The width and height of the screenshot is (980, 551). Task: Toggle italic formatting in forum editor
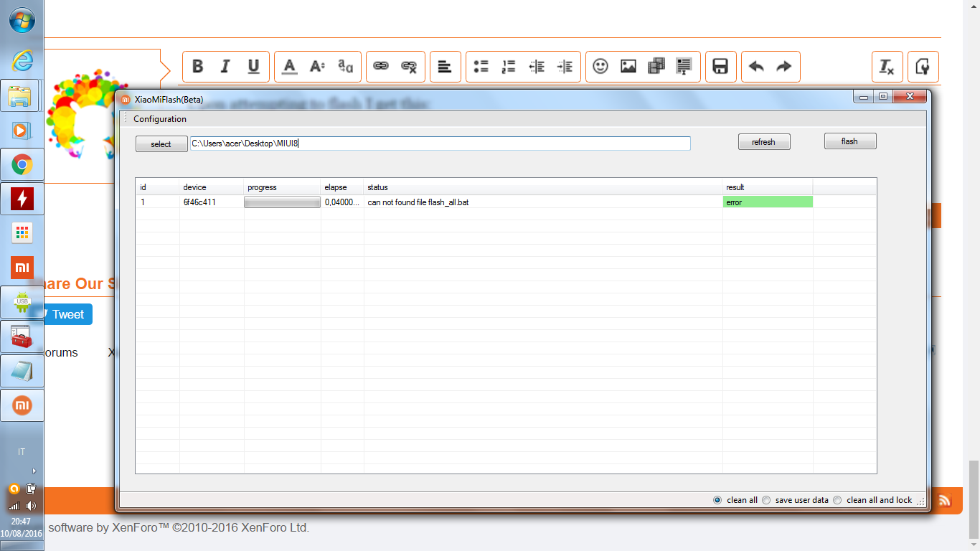coord(225,67)
